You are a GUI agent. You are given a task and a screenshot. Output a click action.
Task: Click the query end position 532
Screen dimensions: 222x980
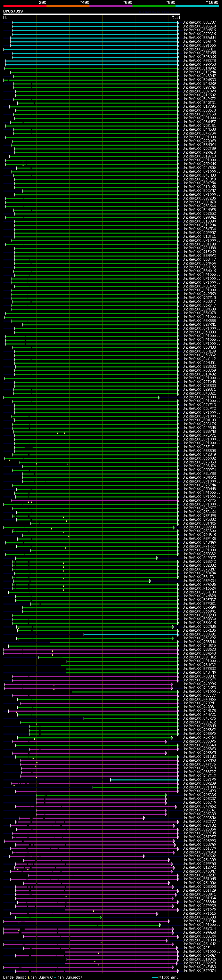click(x=175, y=17)
